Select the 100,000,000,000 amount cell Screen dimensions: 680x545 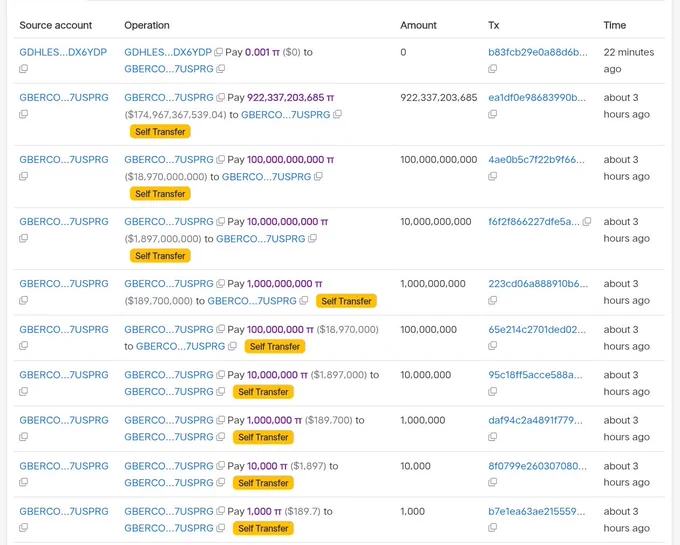tap(438, 160)
